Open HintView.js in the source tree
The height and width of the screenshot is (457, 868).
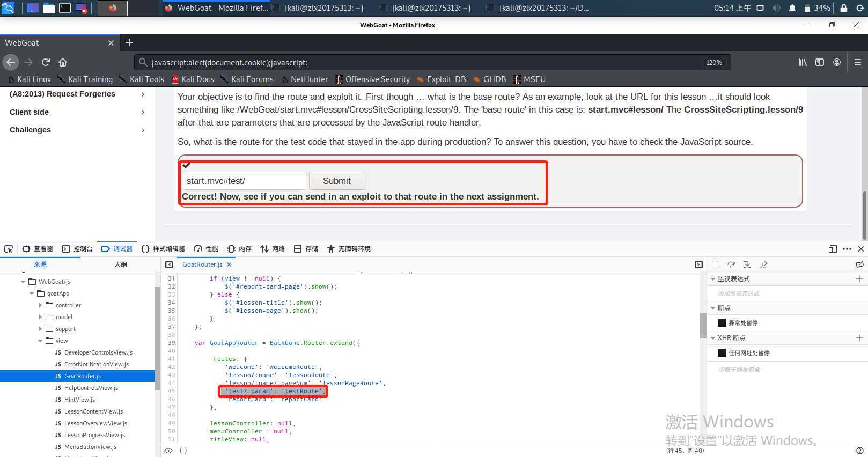(79, 400)
